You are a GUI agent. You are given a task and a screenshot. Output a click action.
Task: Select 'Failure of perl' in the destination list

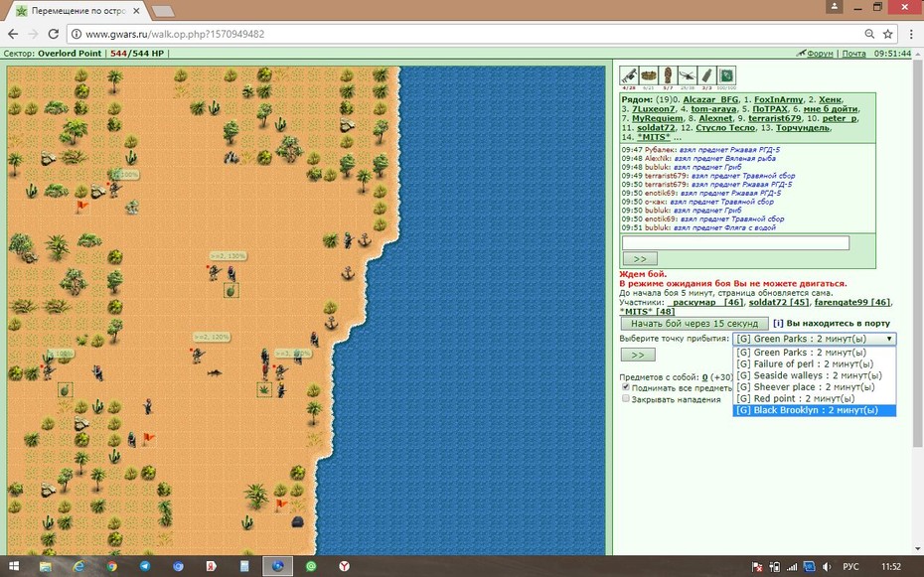click(815, 363)
